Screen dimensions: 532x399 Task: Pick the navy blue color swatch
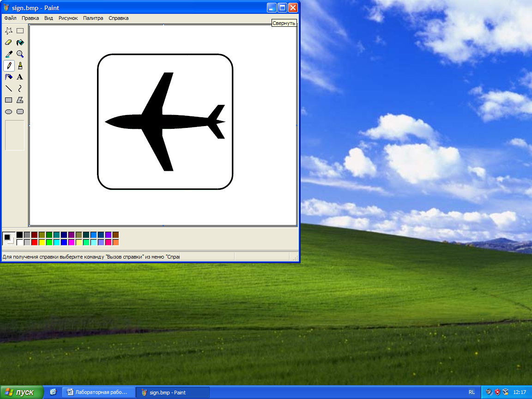pyautogui.click(x=64, y=235)
